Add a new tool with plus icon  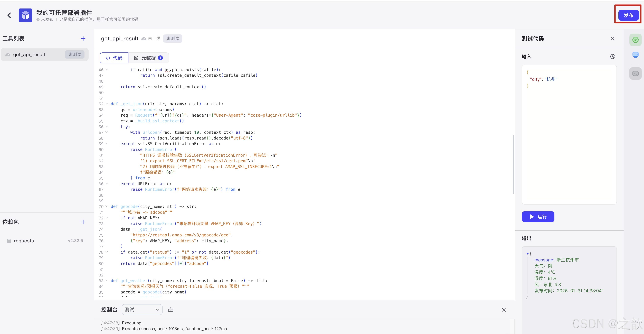[83, 39]
